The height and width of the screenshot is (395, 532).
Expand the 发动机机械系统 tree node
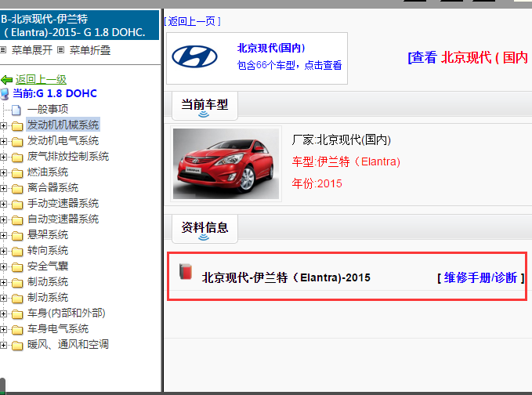coord(3,126)
